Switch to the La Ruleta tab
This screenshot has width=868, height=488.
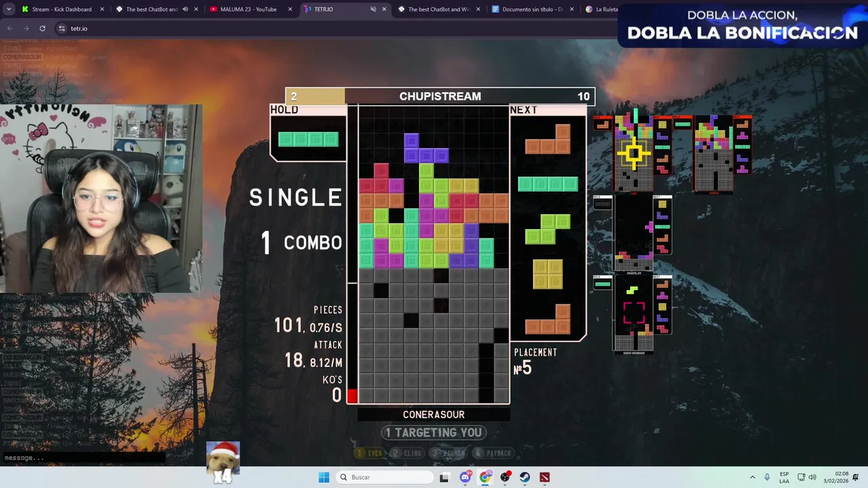pyautogui.click(x=600, y=9)
